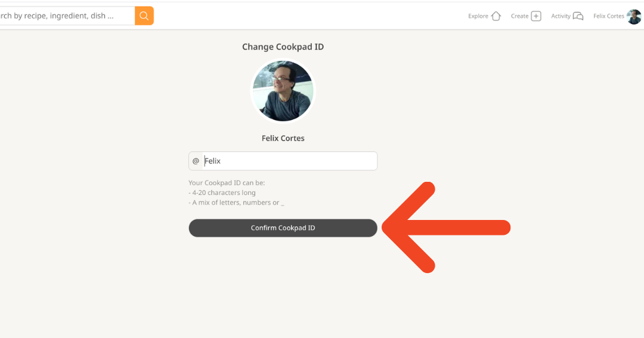
Task: Click the Create plus-square icon
Action: 536,16
